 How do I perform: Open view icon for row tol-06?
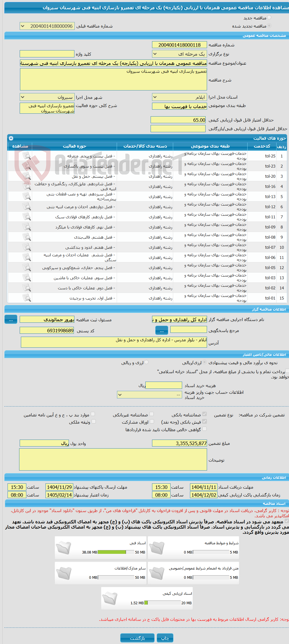[27, 257]
